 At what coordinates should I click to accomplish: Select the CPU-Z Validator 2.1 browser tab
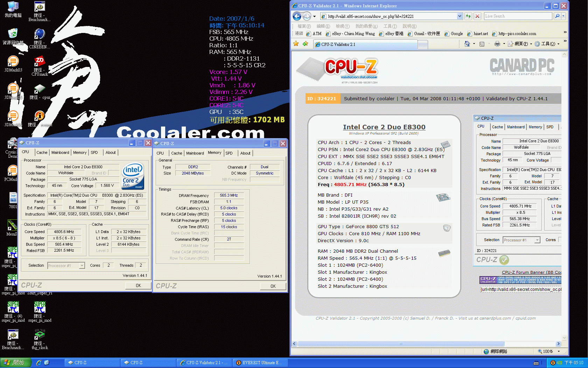(365, 45)
